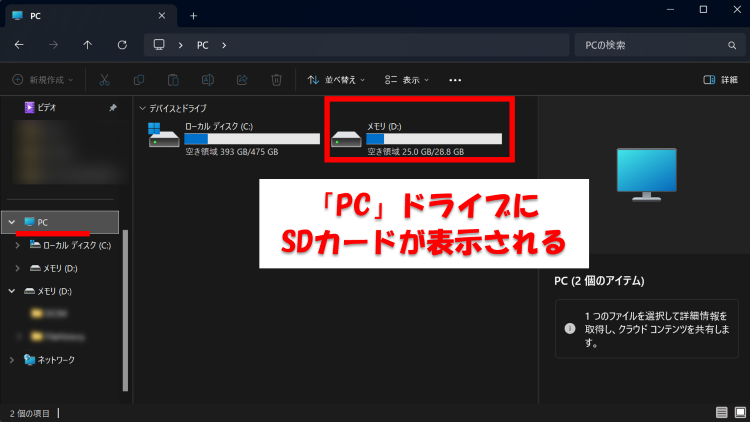750x422 pixels.
Task: Click the Paste clipboard icon
Action: pos(173,80)
